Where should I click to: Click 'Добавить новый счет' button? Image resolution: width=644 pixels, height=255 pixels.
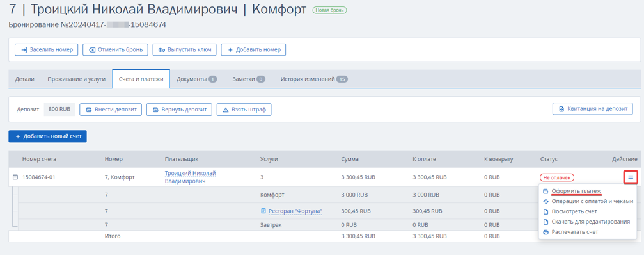point(47,136)
